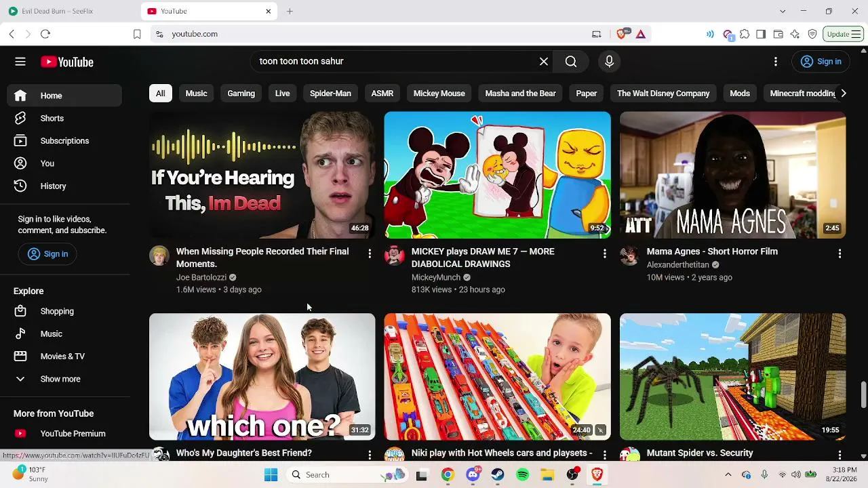
Task: Open the browser tab search dropdown chevron
Action: pos(783,12)
